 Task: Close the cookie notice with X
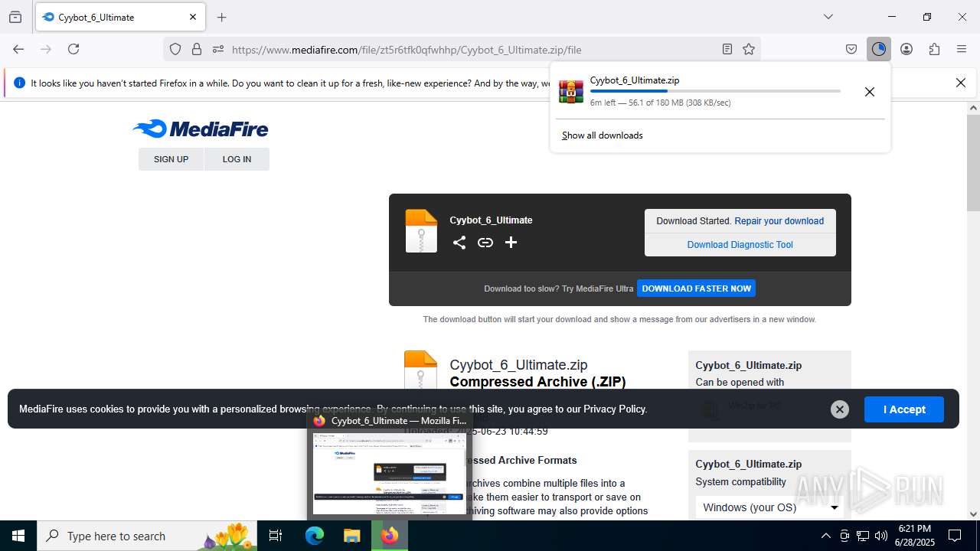pyautogui.click(x=840, y=409)
